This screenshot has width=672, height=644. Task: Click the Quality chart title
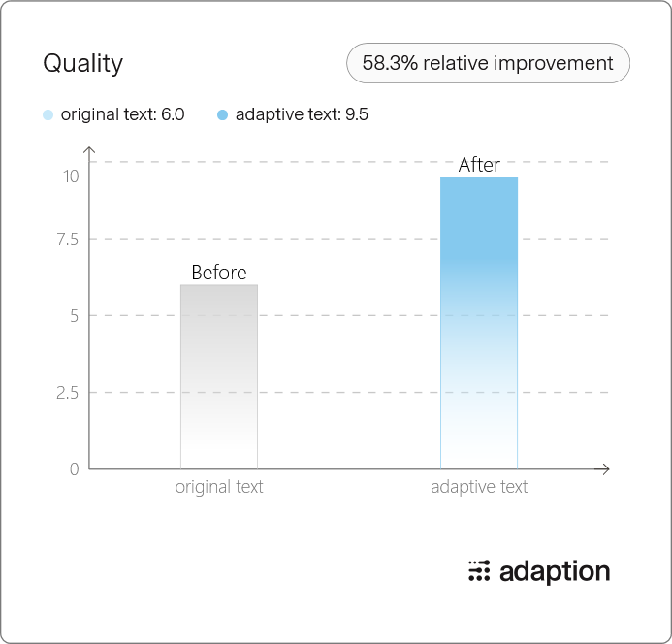point(83,63)
